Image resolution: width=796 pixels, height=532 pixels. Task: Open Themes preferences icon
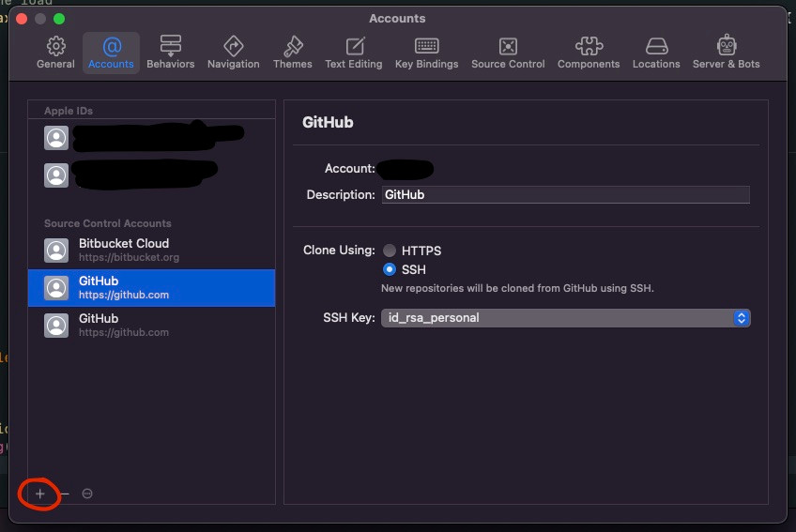(x=293, y=46)
